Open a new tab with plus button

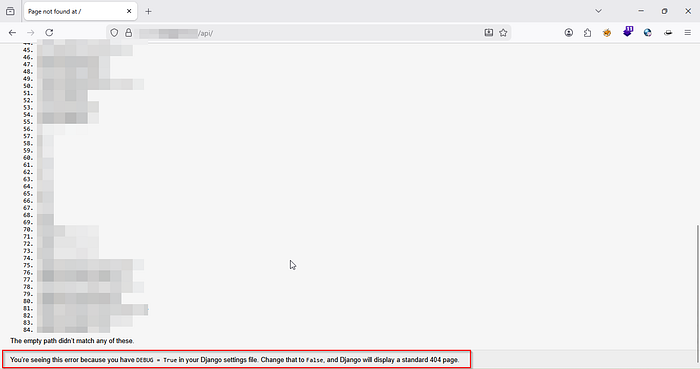(148, 12)
